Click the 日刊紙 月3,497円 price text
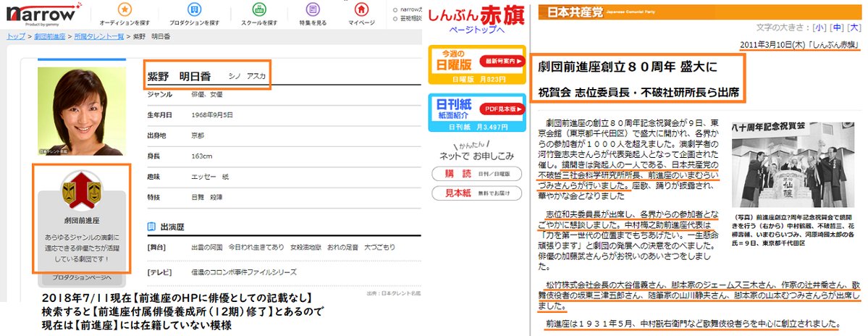The width and height of the screenshot is (868, 336). tap(477, 127)
